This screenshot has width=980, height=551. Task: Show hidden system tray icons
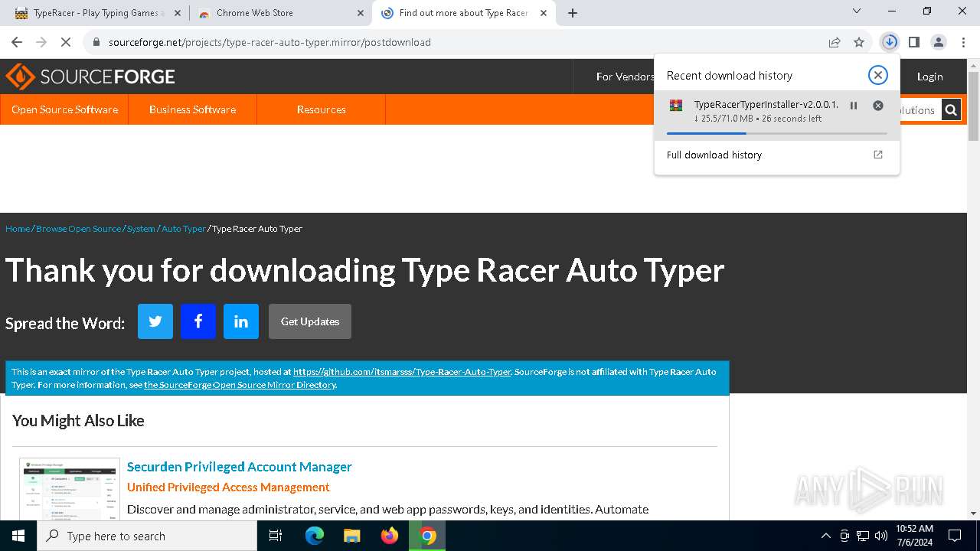coord(825,536)
